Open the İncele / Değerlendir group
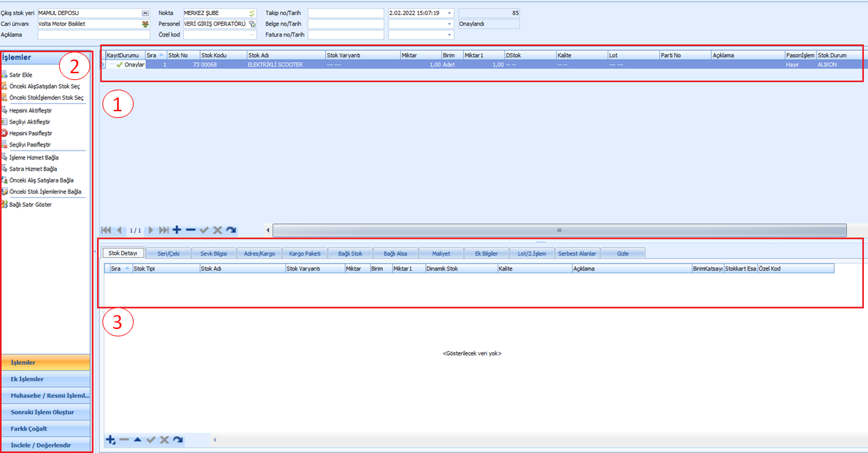868x453 pixels. [x=45, y=445]
